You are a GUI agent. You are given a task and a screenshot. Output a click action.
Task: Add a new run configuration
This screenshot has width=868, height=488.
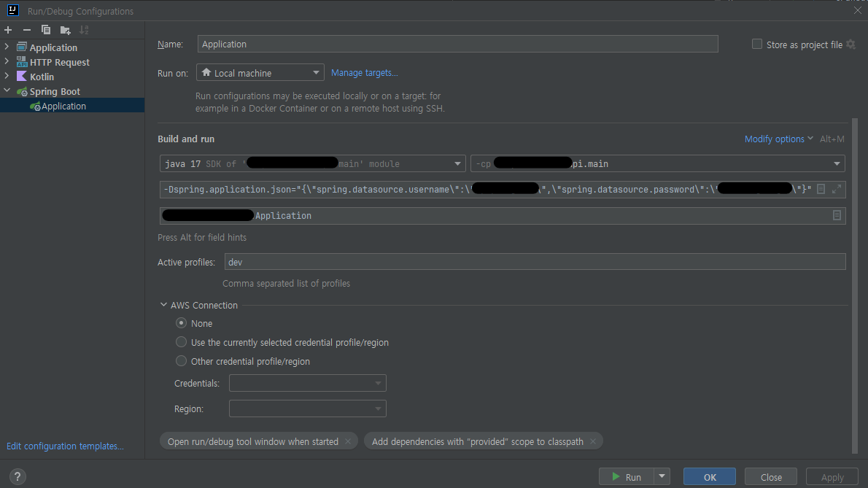[x=8, y=30]
